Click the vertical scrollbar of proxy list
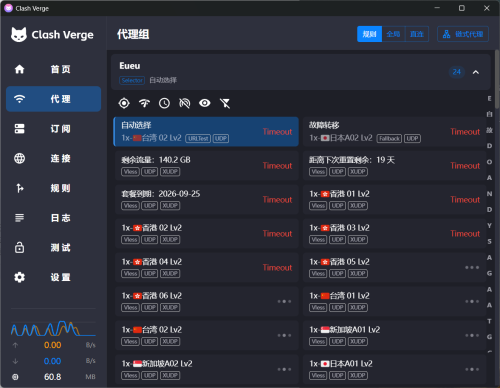Screen dimensions: 500x388 [x=497, y=79]
